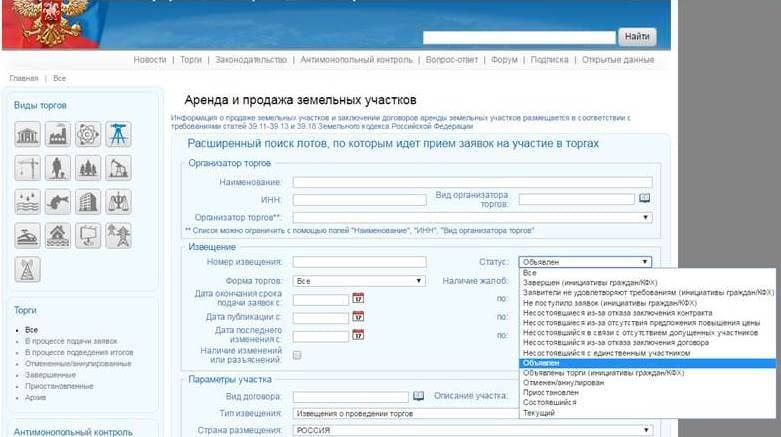This screenshot has height=437, width=781.
Task: Go to Открытые данные navigation item
Action: pyautogui.click(x=618, y=60)
